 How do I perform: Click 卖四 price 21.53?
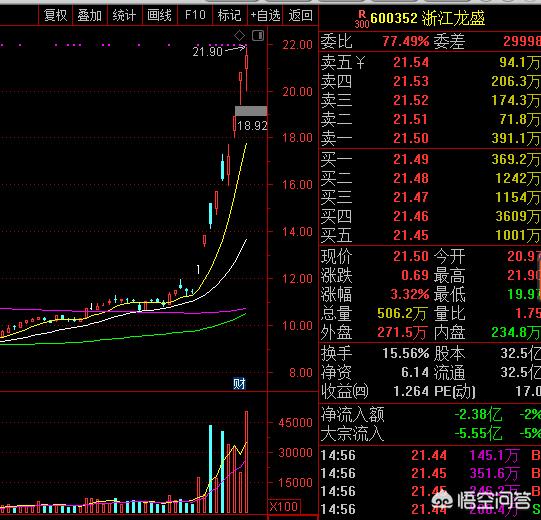tap(411, 81)
